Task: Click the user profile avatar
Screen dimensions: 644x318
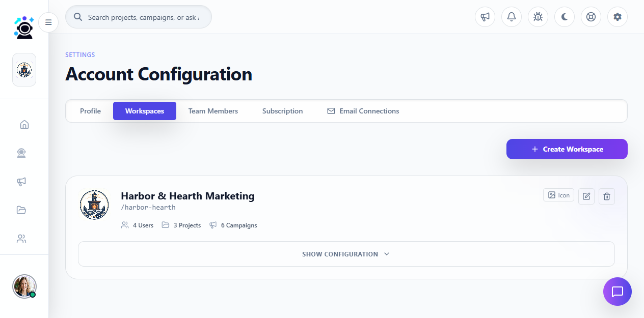Action: (x=24, y=286)
